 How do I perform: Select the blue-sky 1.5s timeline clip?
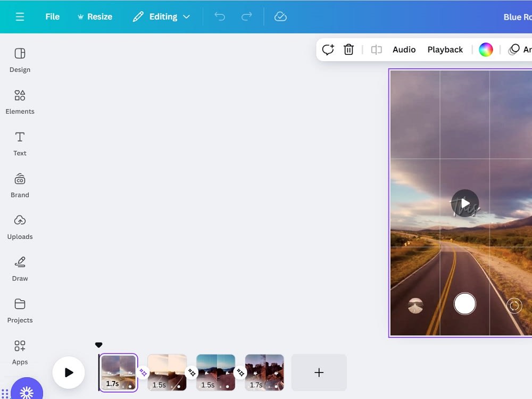coord(216,372)
